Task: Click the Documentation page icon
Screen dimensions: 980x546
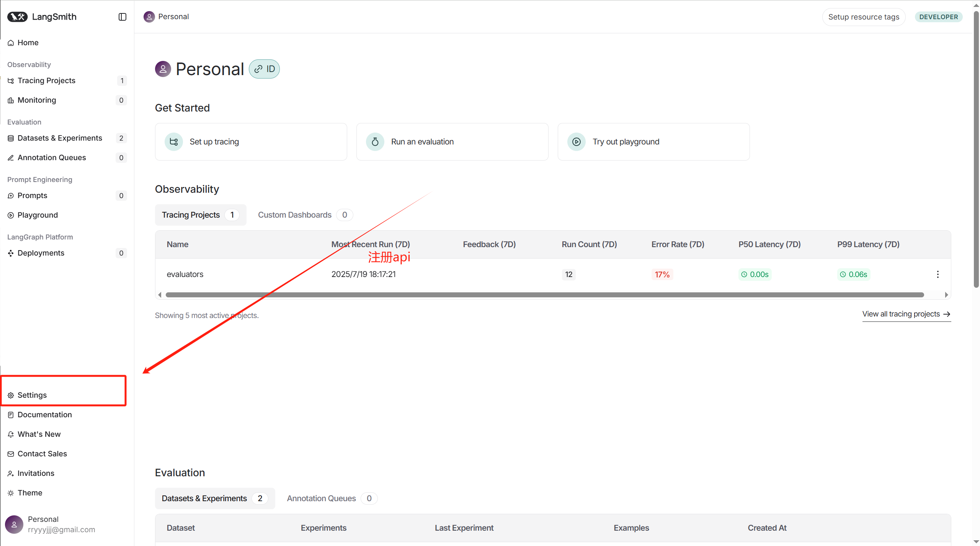Action: (11, 415)
